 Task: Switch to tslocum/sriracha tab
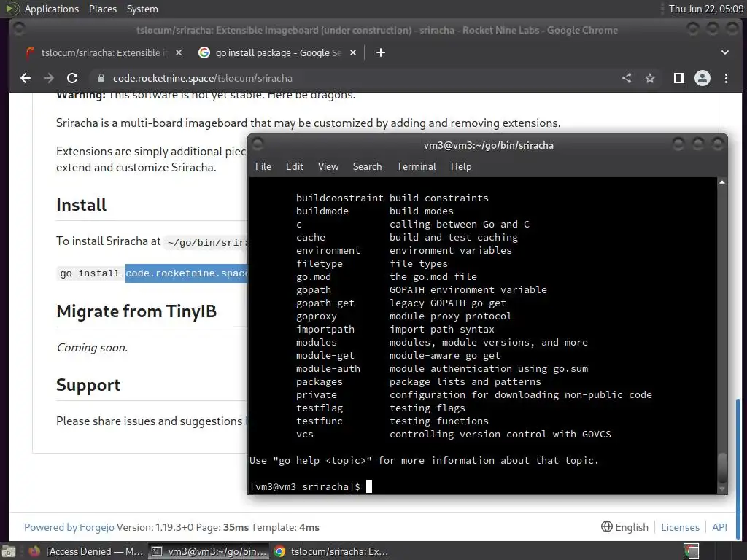tap(104, 52)
